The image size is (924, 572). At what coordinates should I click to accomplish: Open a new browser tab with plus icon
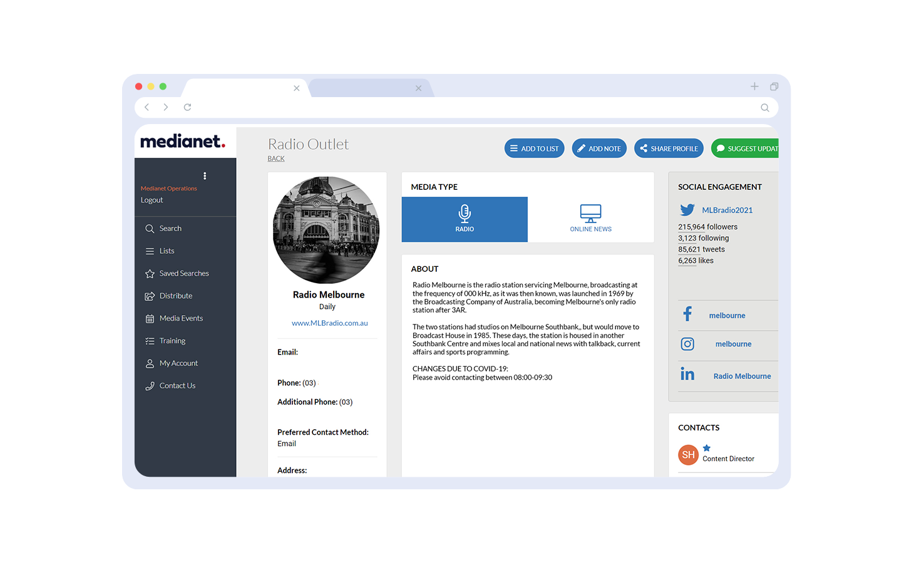[754, 86]
